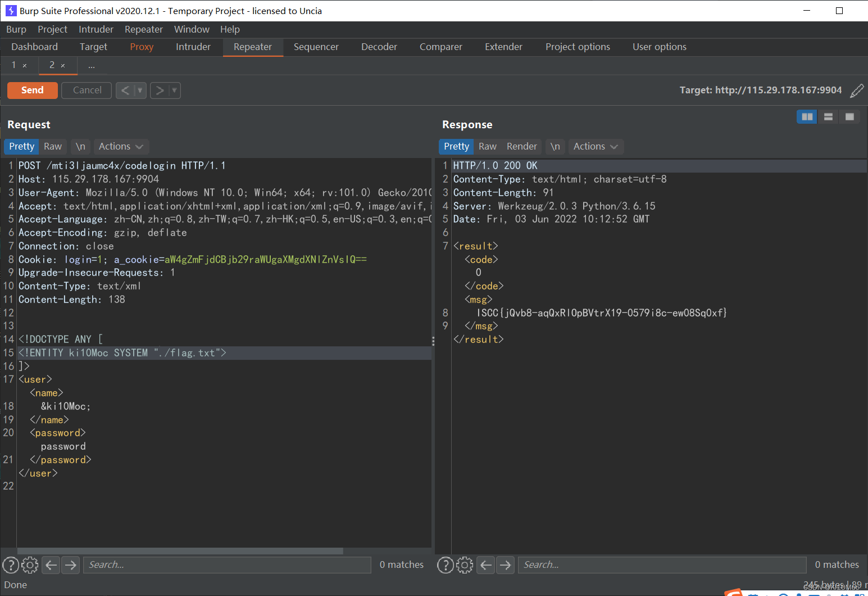Switch to the Proxy tab
The height and width of the screenshot is (596, 868).
coord(142,47)
